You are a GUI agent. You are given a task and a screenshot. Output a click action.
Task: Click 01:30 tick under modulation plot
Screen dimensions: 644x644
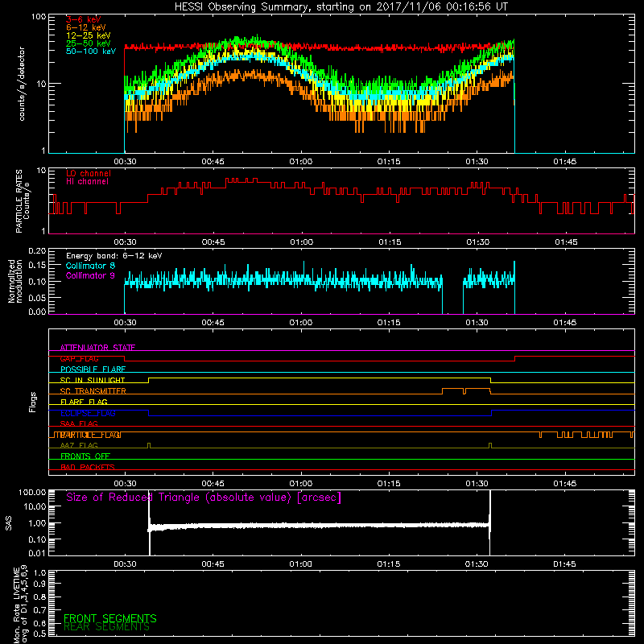tap(477, 323)
